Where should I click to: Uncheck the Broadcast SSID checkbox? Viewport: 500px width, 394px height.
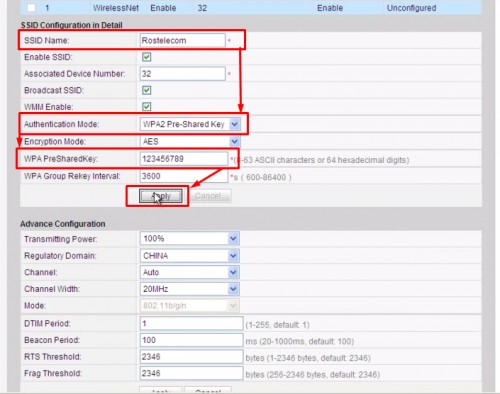tap(146, 90)
